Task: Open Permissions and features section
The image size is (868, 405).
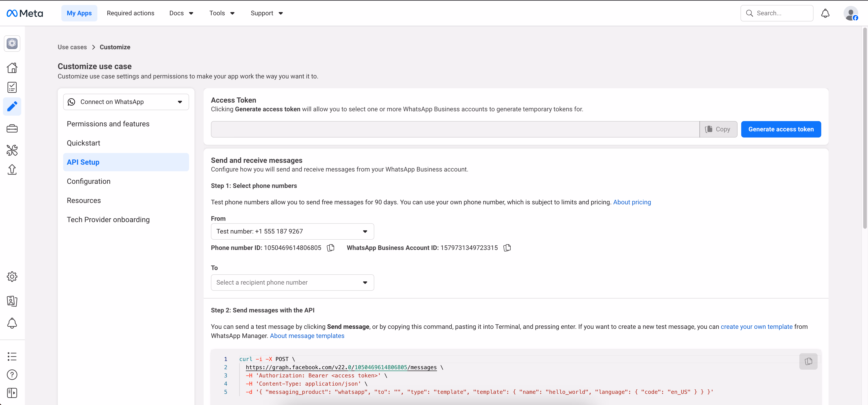Action: [x=108, y=124]
